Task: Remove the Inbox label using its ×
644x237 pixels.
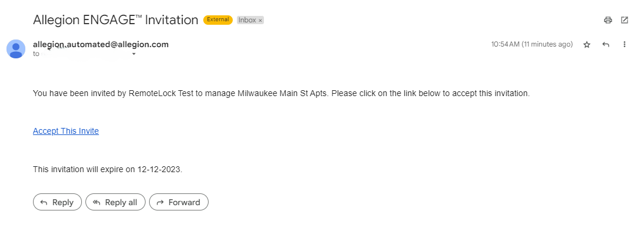Action: point(260,20)
